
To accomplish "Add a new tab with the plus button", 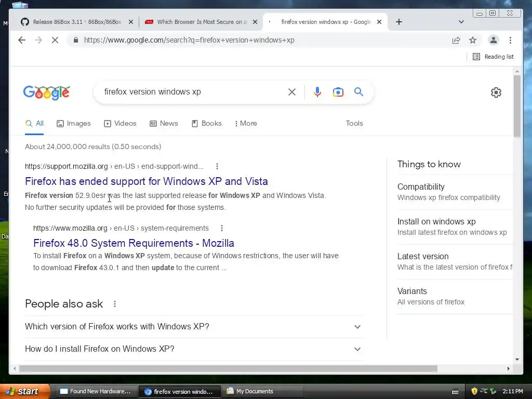I will 399,22.
